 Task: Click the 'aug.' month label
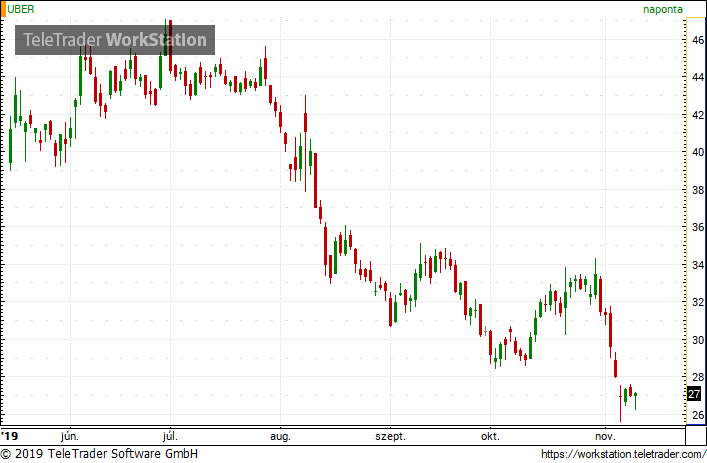click(x=280, y=437)
